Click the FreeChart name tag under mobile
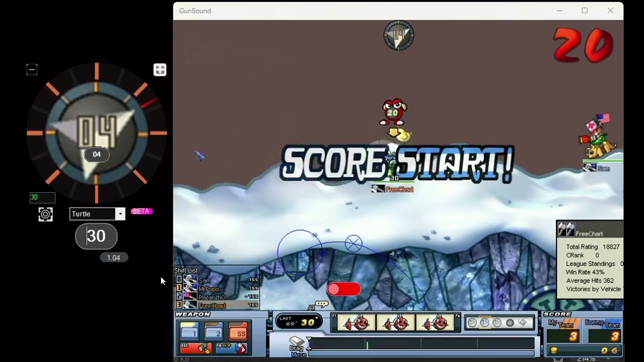Image resolution: width=644 pixels, height=362 pixels. click(399, 190)
